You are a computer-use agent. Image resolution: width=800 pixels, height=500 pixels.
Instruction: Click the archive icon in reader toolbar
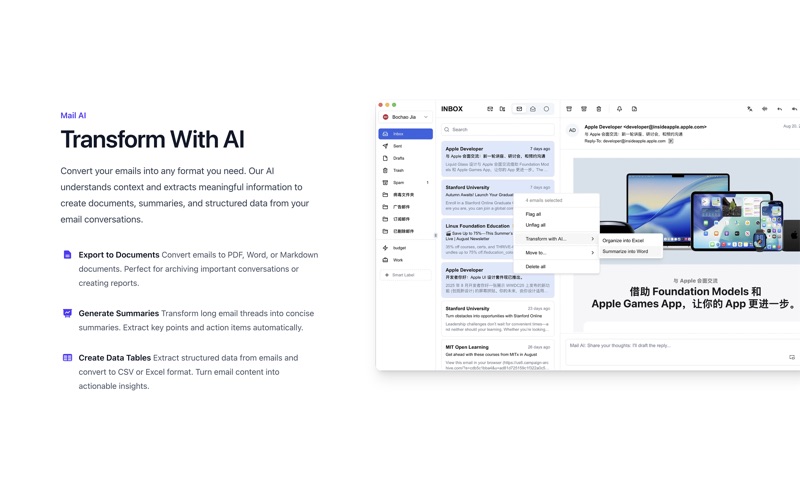[x=569, y=109]
